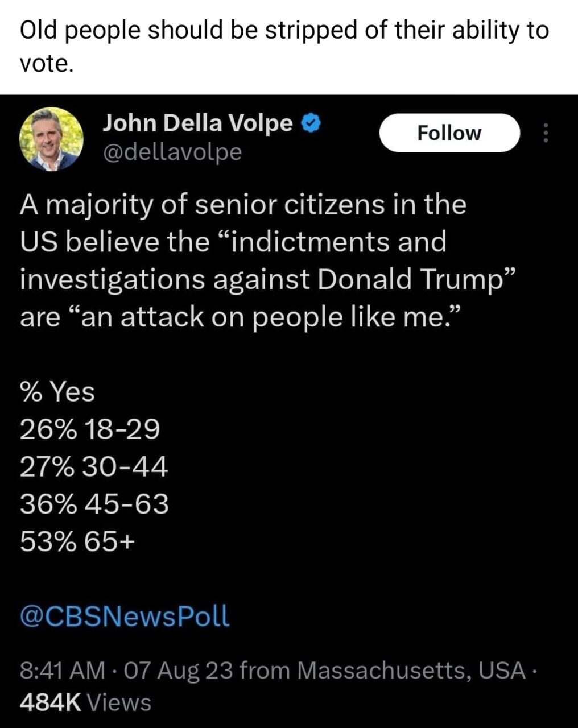Screen dimensions: 578x728
Task: Click the post caption about old people voting
Action: tap(284, 47)
